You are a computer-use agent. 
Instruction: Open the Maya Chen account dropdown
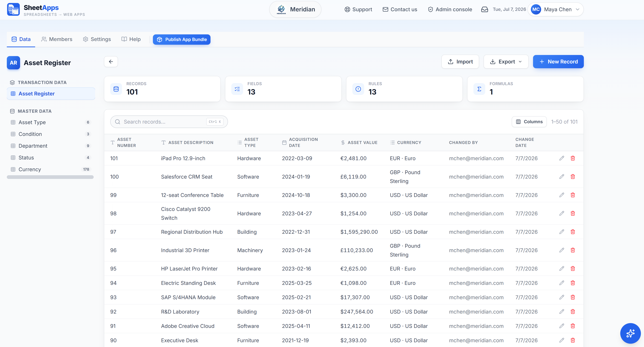tap(556, 10)
